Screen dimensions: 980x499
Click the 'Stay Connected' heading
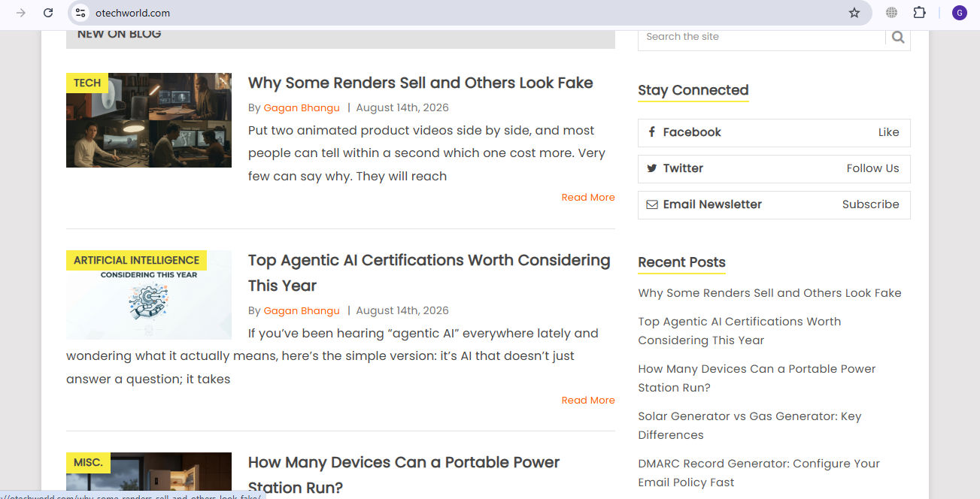pyautogui.click(x=693, y=90)
